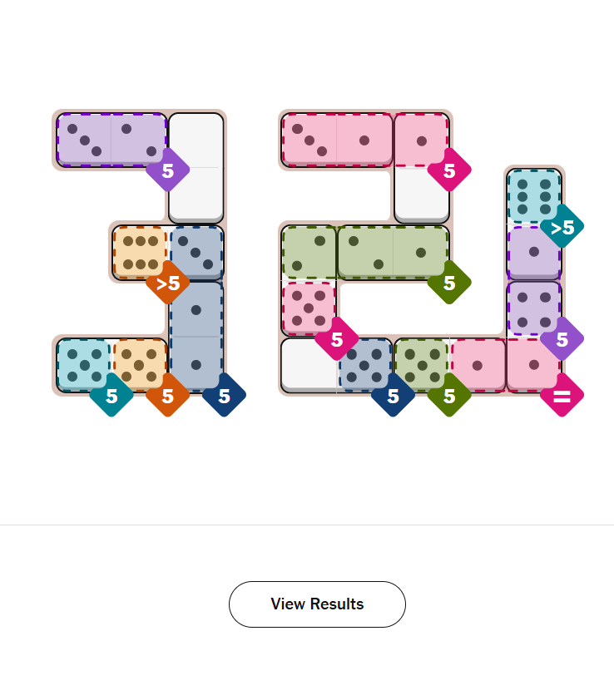Viewport: 614px width, 700px height.
Task: Click green 5 badge beside green two-one domino
Action: tap(449, 283)
